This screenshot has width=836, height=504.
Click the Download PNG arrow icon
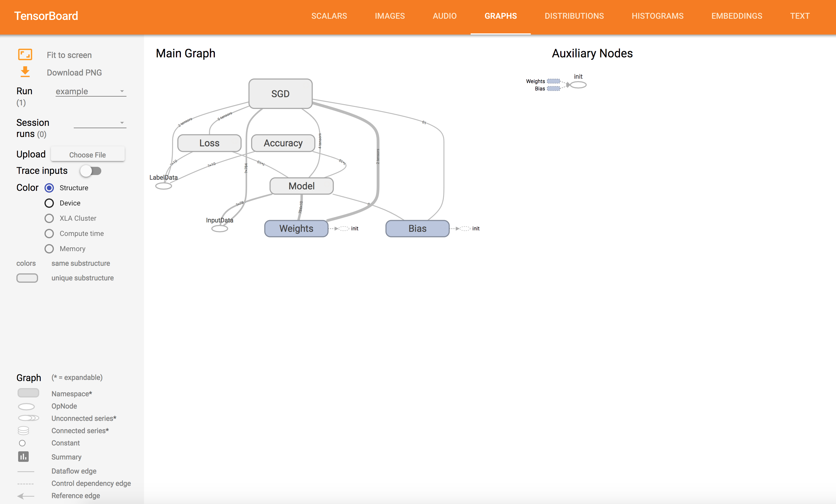click(25, 72)
